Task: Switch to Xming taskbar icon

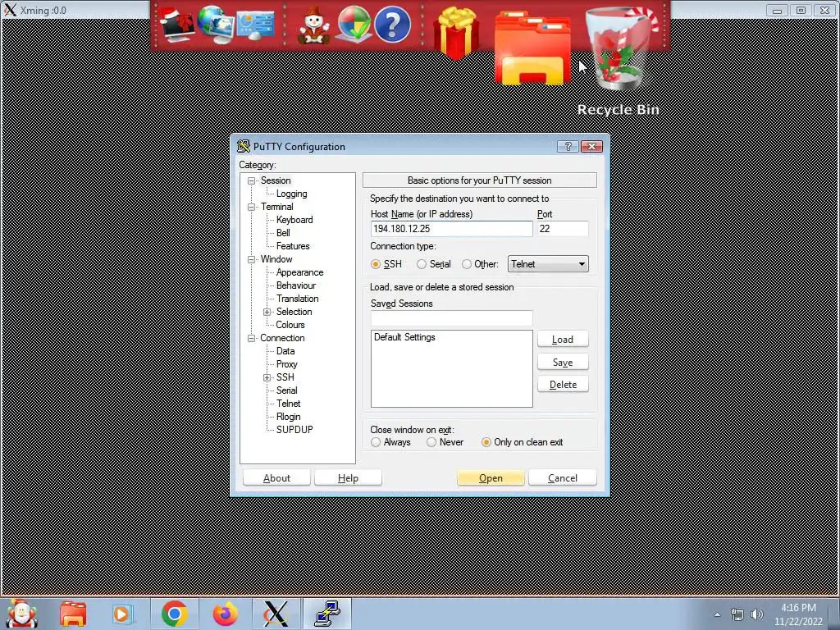Action: point(276,614)
